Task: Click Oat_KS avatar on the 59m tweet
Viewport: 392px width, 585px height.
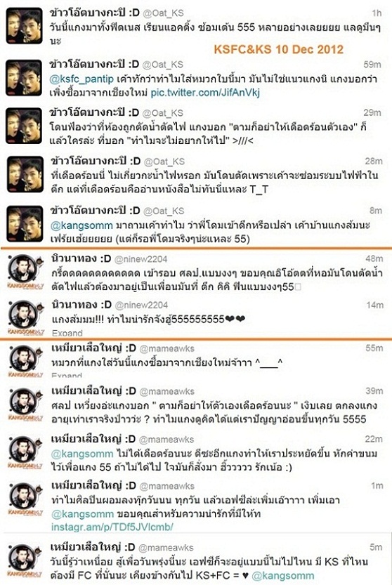Action: coord(23,77)
